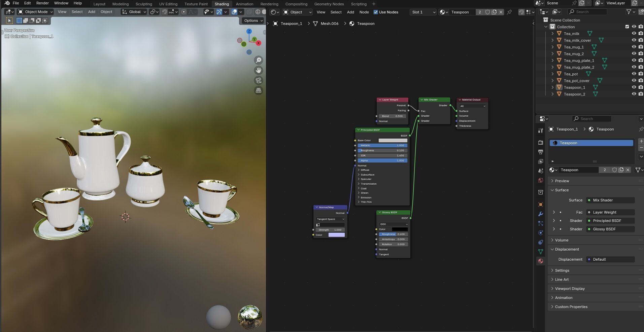This screenshot has height=332, width=644.
Task: Click the Glossy BSDF Color swatch
Action: [x=400, y=229]
